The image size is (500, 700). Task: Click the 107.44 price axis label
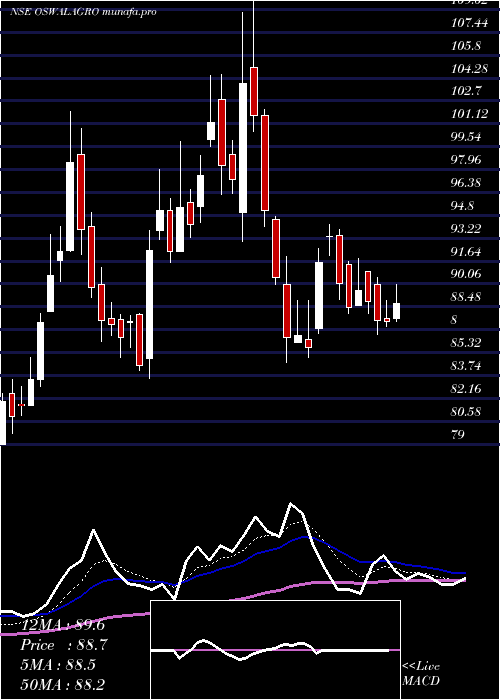(x=469, y=23)
